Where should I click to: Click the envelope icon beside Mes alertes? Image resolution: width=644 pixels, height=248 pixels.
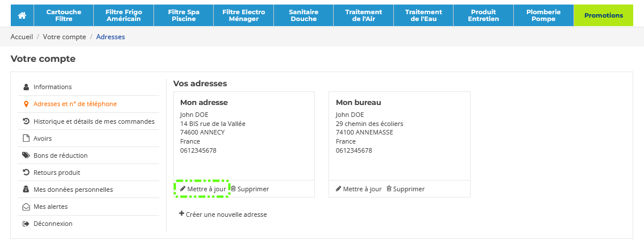point(26,207)
